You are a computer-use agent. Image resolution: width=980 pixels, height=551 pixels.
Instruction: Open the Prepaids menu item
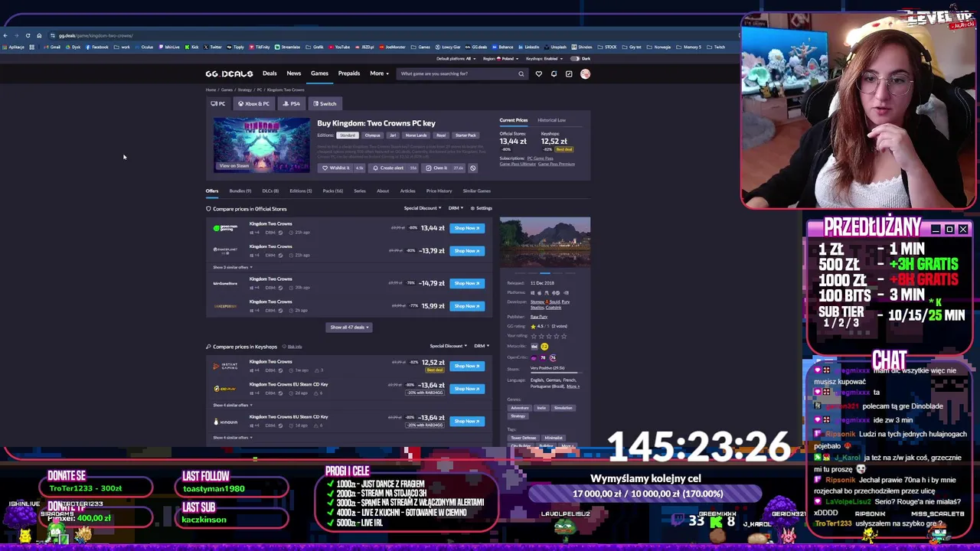coord(349,73)
